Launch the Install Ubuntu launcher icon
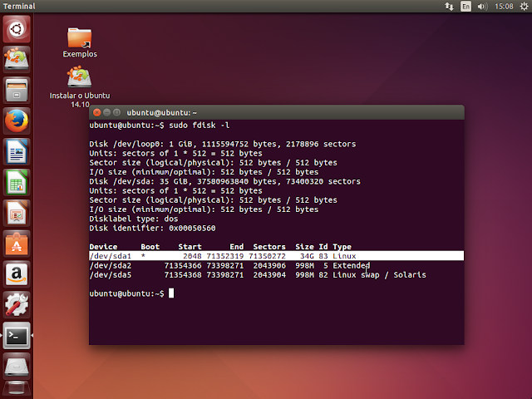532x399 pixels. 17,59
